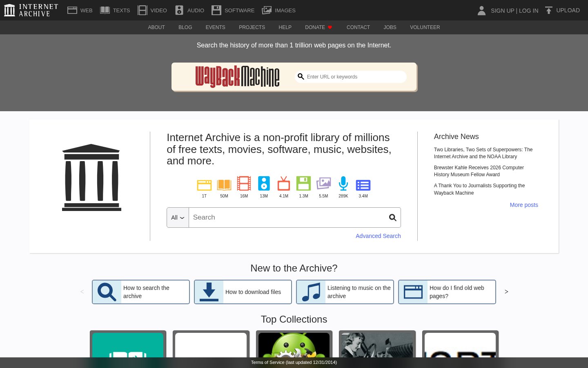
Task: Open the Terms of Service link
Action: coord(294,362)
